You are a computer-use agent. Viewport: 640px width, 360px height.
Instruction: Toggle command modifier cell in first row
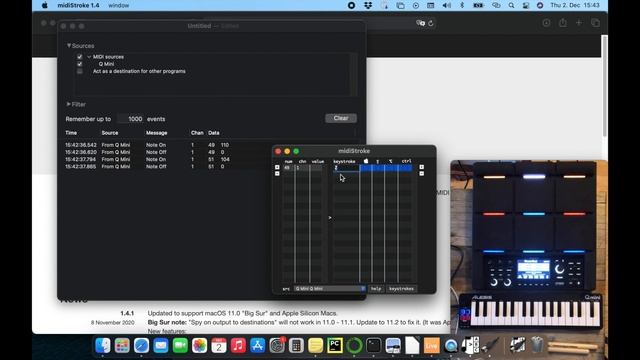366,168
